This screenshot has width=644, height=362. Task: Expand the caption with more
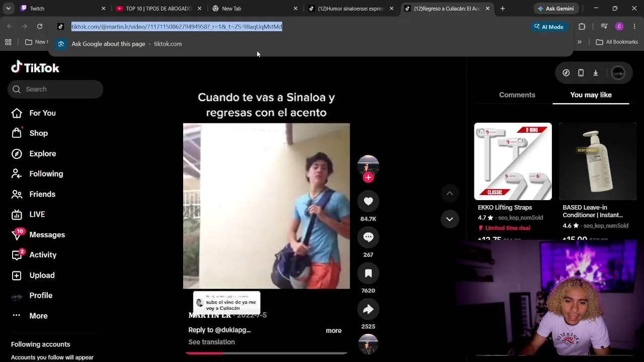coord(334,330)
